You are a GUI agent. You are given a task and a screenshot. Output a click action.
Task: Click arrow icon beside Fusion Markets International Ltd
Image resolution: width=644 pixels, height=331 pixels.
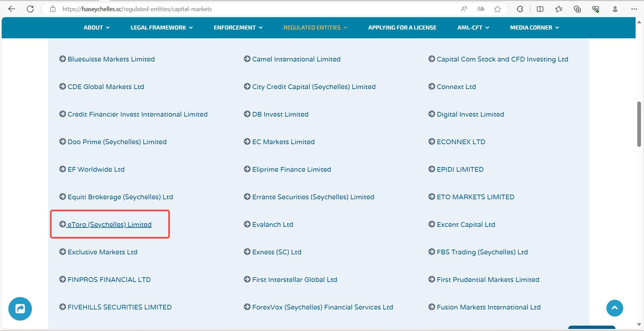click(x=432, y=307)
